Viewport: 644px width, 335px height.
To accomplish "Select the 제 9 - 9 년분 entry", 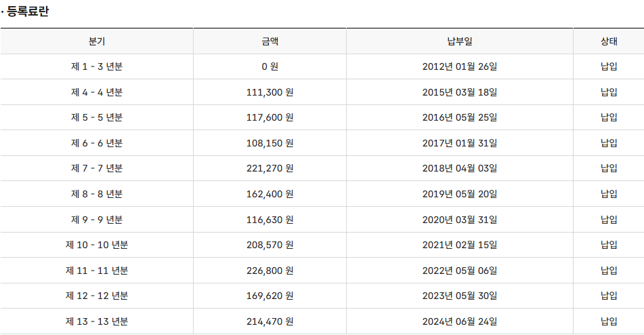I will pos(97,220).
